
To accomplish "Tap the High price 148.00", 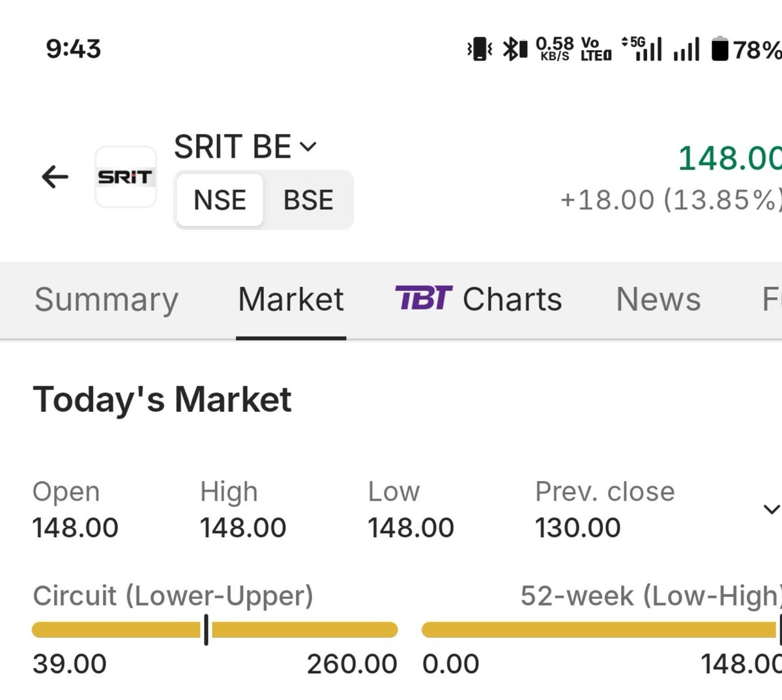I will (x=243, y=528).
